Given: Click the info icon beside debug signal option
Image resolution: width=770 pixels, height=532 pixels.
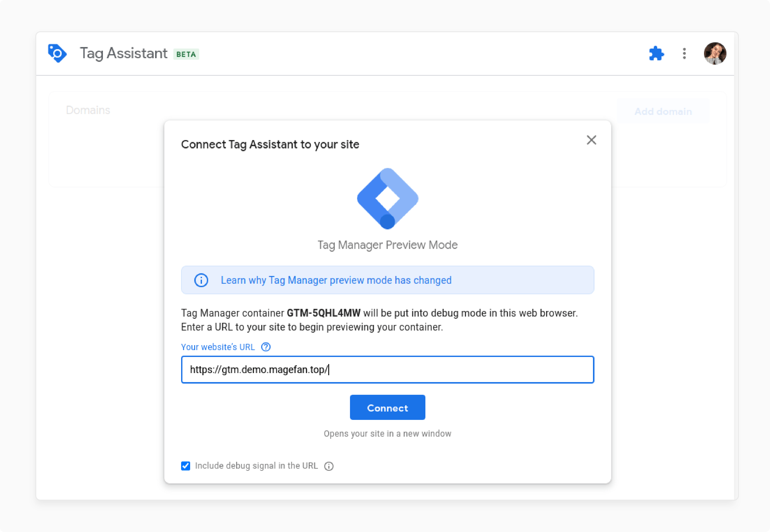Looking at the screenshot, I should click(x=329, y=466).
